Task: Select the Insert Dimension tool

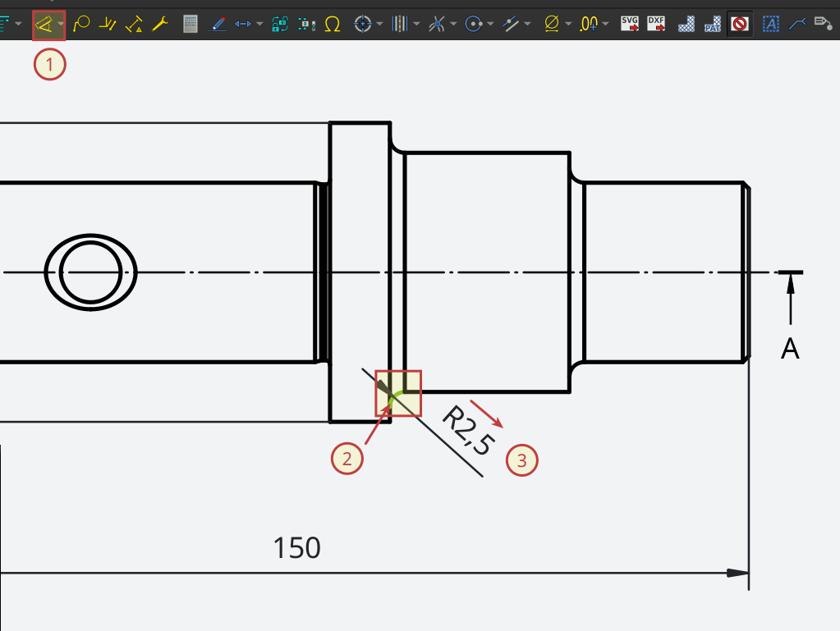Action: coord(44,25)
